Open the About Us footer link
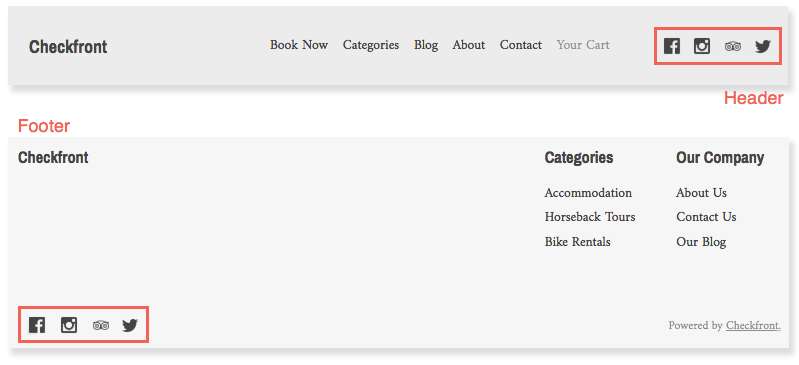 tap(701, 193)
